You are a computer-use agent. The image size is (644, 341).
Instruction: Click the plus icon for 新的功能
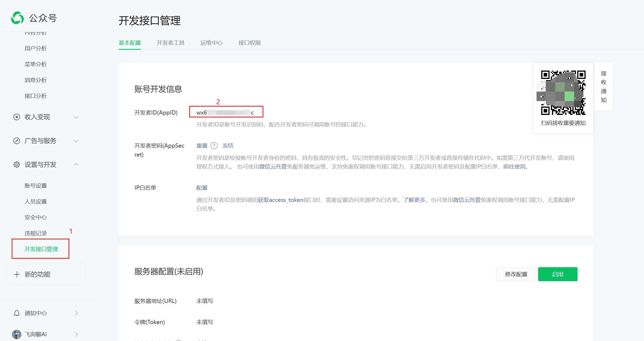click(x=17, y=274)
